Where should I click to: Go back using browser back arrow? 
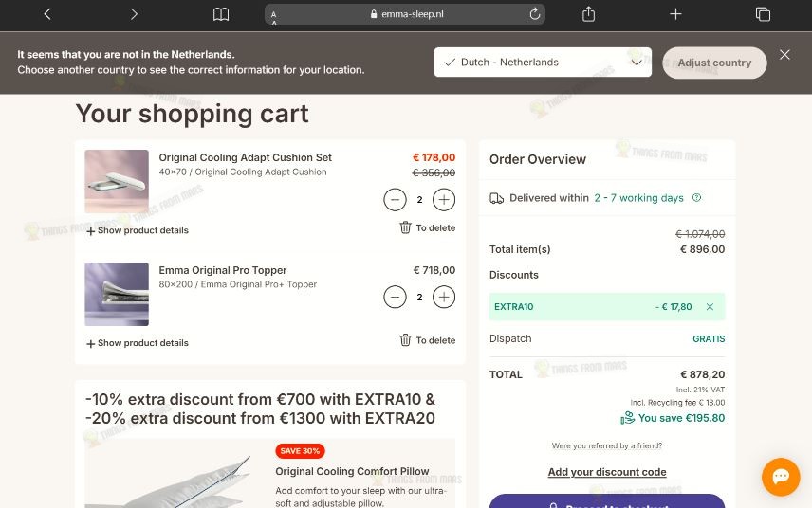(47, 14)
